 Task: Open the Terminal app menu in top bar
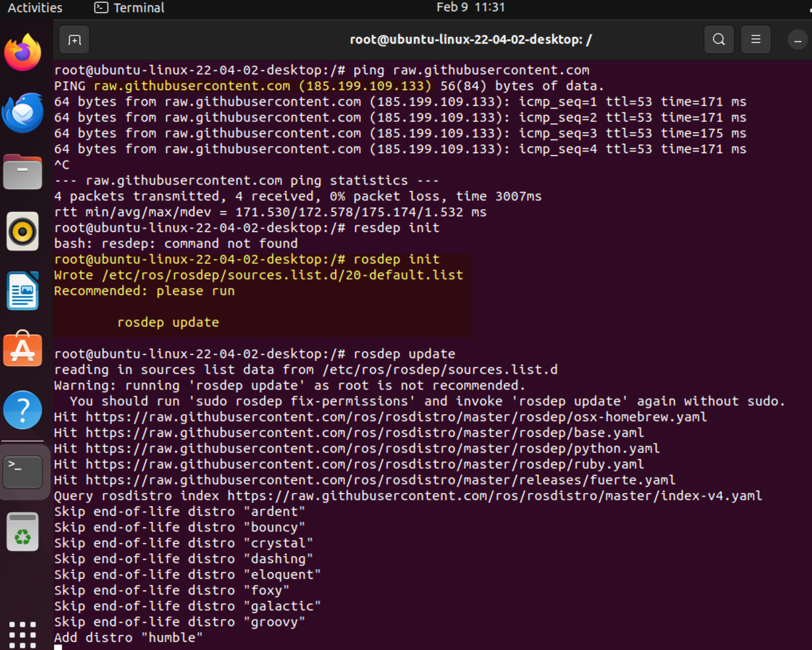click(x=129, y=8)
